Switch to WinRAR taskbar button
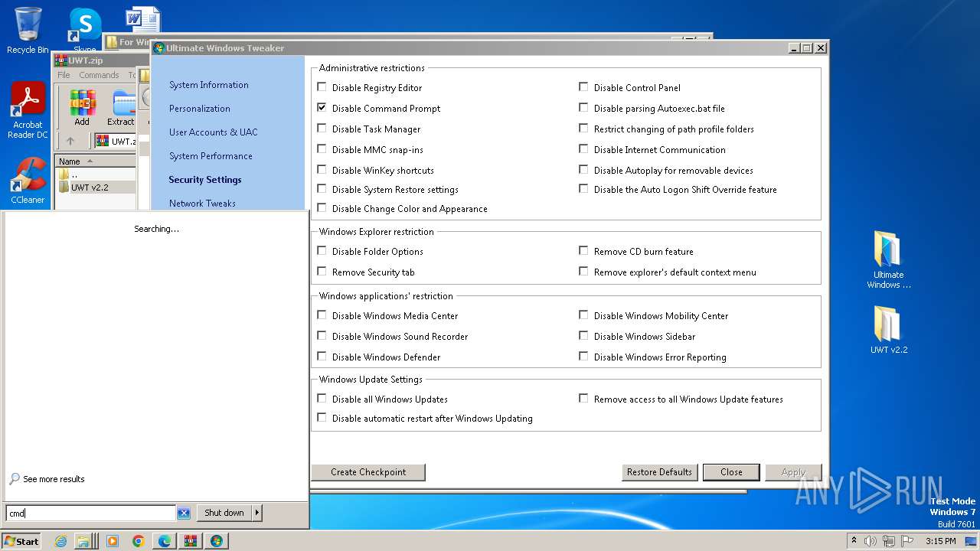Image resolution: width=980 pixels, height=551 pixels. coord(190,541)
